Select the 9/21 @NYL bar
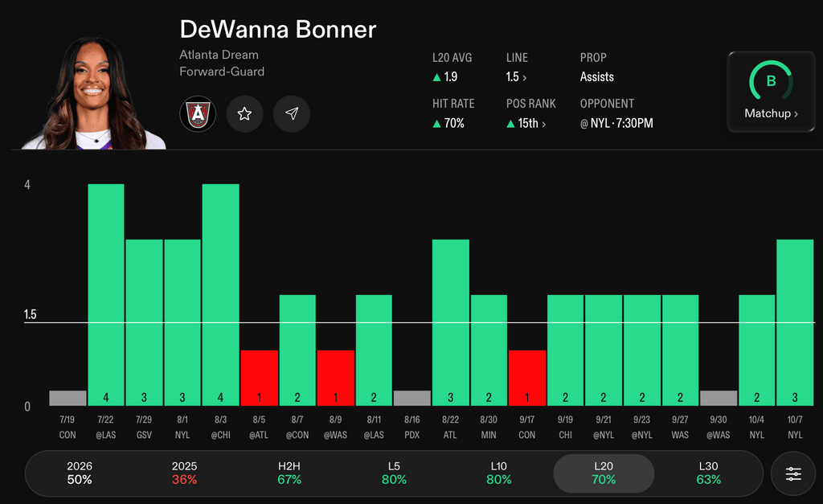Image resolution: width=823 pixels, height=504 pixels. [x=604, y=350]
